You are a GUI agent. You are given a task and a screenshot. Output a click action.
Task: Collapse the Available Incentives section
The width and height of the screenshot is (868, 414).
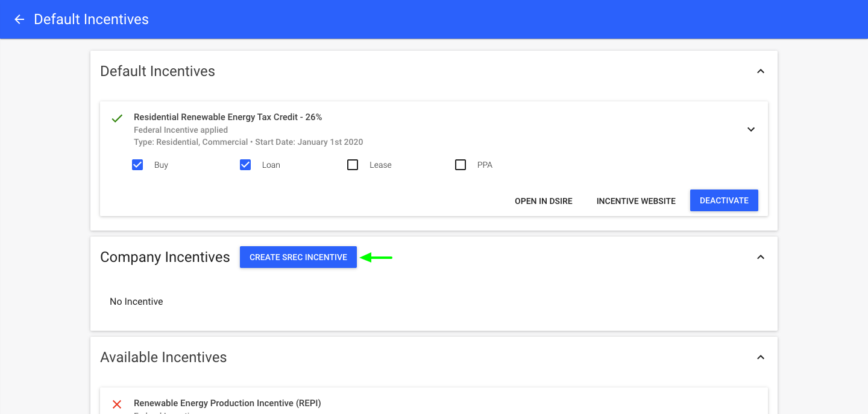click(760, 357)
